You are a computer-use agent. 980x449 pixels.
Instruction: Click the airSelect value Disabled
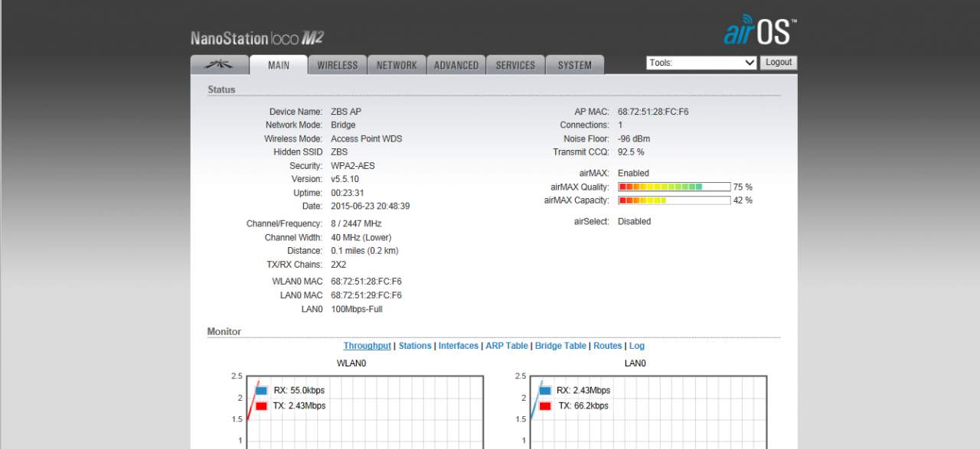click(x=635, y=222)
